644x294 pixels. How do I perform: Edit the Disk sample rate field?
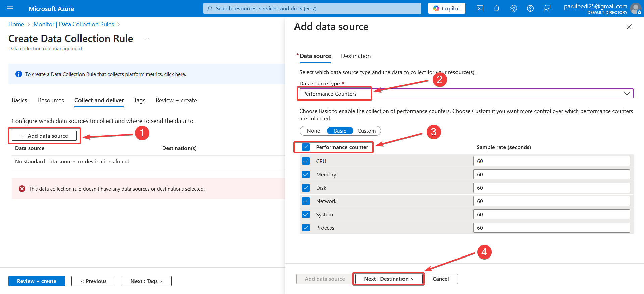tap(551, 188)
